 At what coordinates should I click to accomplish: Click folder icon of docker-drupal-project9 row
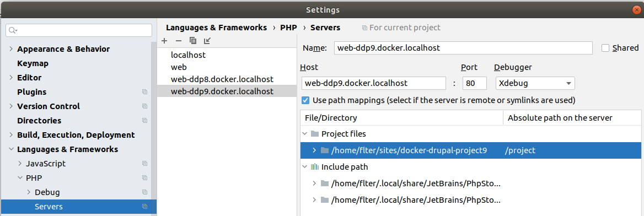(325, 150)
